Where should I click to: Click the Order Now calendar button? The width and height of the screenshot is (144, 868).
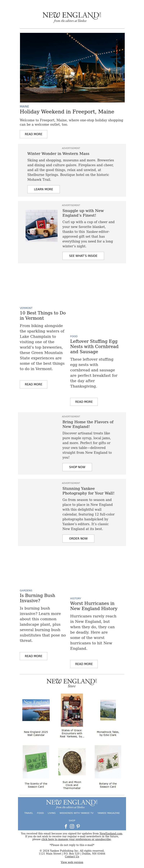[x=78, y=538]
